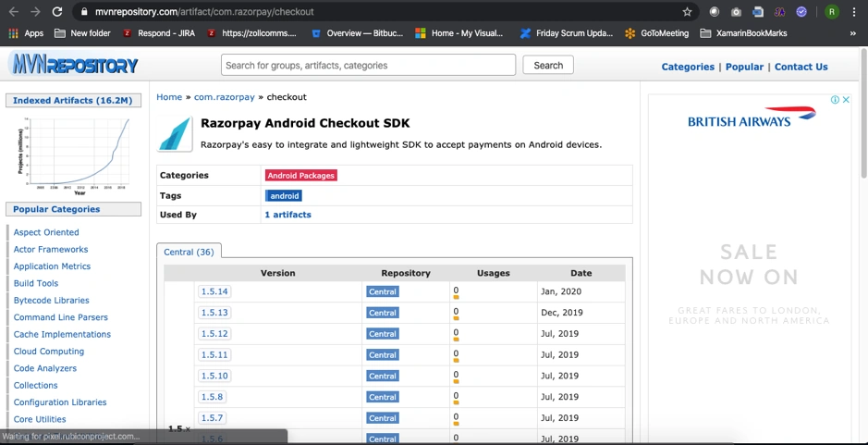
Task: Open version 1.5.13
Action: [x=214, y=313]
